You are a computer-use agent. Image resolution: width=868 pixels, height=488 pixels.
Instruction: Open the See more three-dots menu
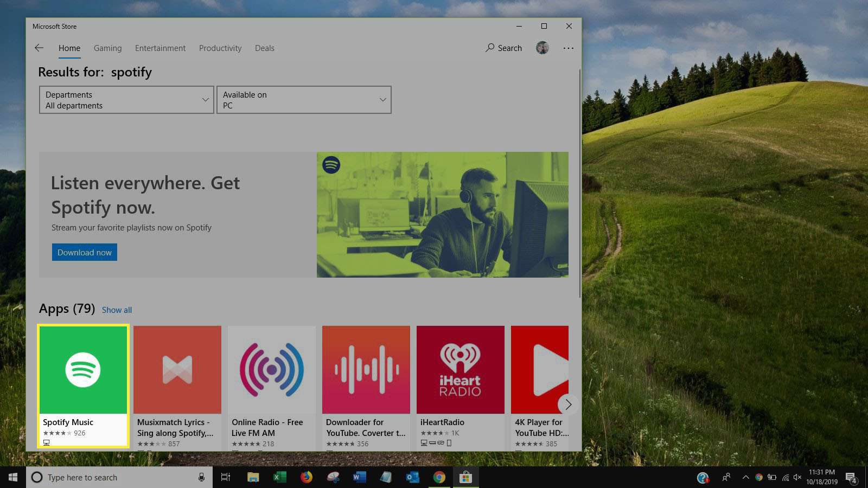569,48
